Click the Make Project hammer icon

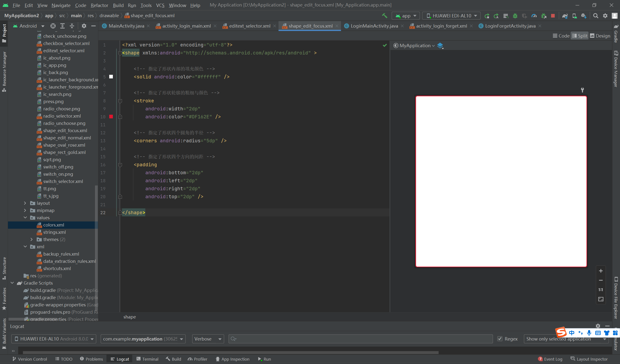(x=384, y=16)
